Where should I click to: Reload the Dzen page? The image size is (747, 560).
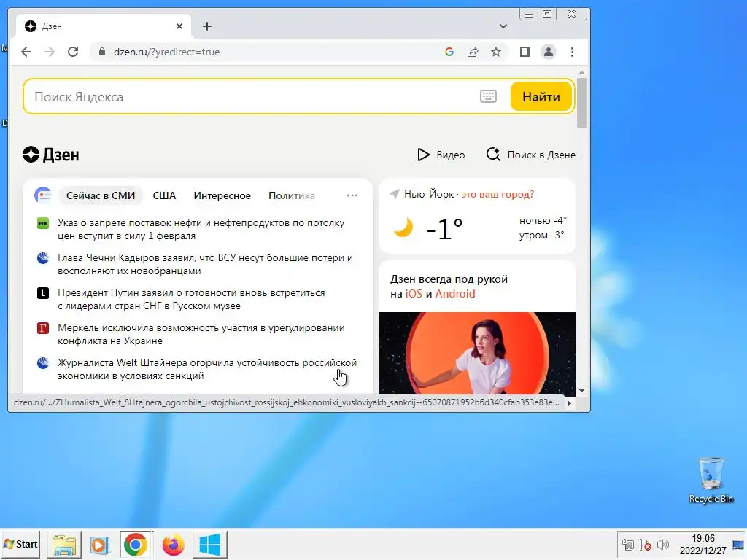click(73, 52)
